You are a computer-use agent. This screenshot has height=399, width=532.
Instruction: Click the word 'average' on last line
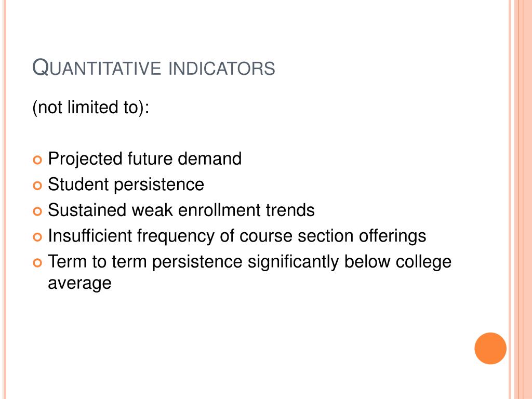79,284
